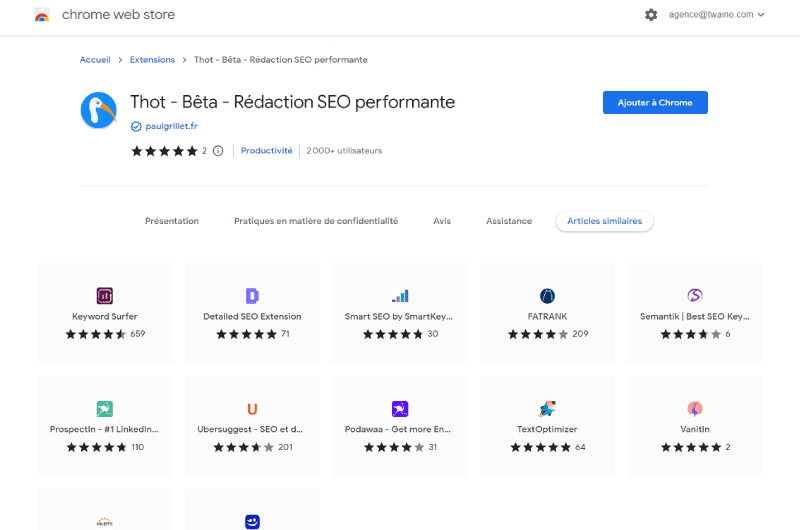
Task: Click the FATRANK 209 ratings stars
Action: (x=538, y=334)
